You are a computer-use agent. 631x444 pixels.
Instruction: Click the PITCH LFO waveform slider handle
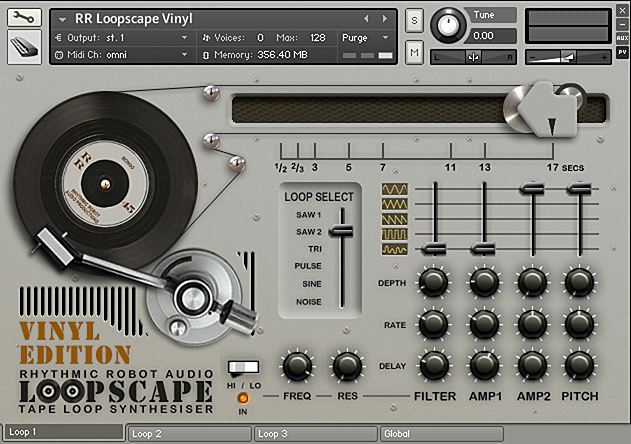tap(579, 188)
